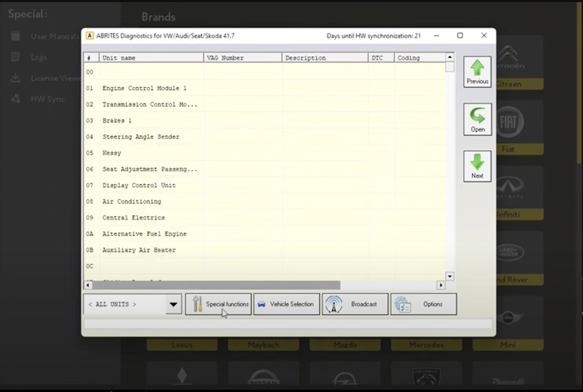Image resolution: width=583 pixels, height=392 pixels.
Task: Click the Unit name column header
Action: (x=151, y=58)
